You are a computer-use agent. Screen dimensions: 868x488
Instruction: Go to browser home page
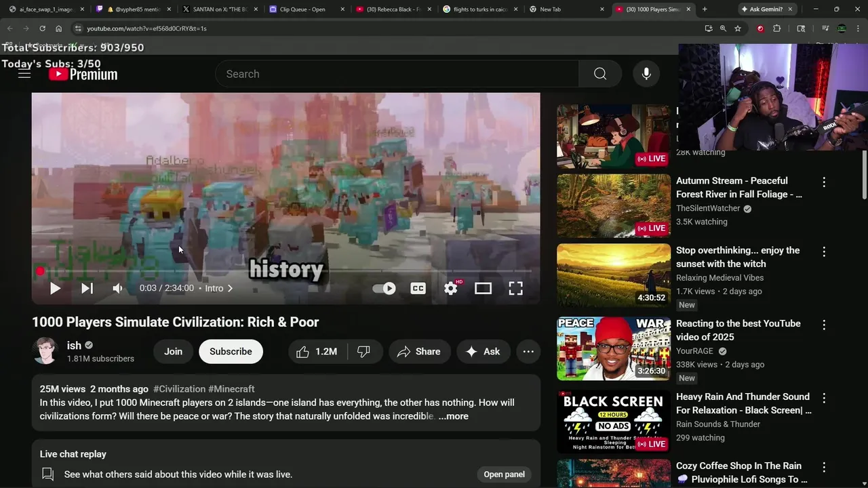click(58, 28)
